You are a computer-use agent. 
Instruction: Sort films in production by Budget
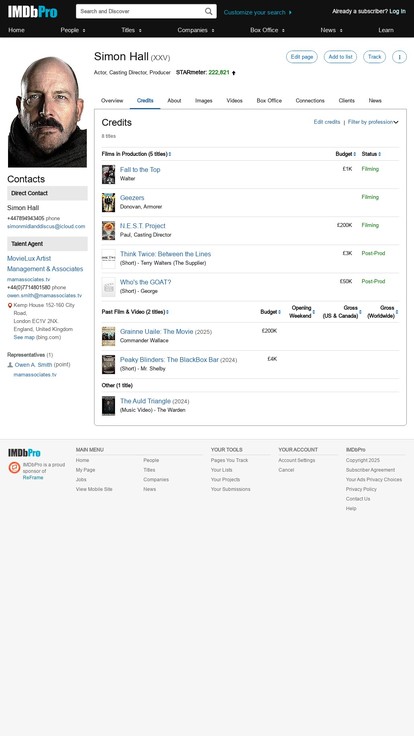click(x=345, y=154)
